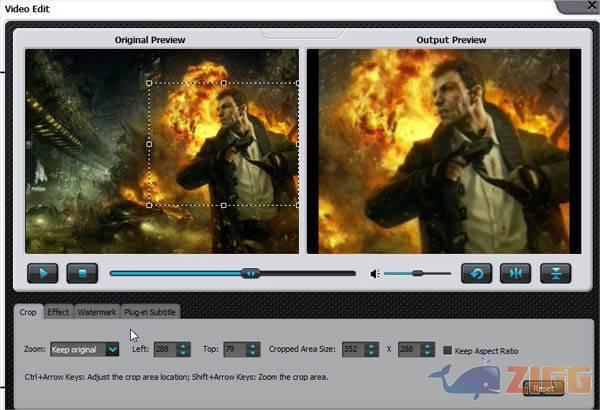
Task: Click the bottom-center crop handle
Action: click(x=223, y=205)
